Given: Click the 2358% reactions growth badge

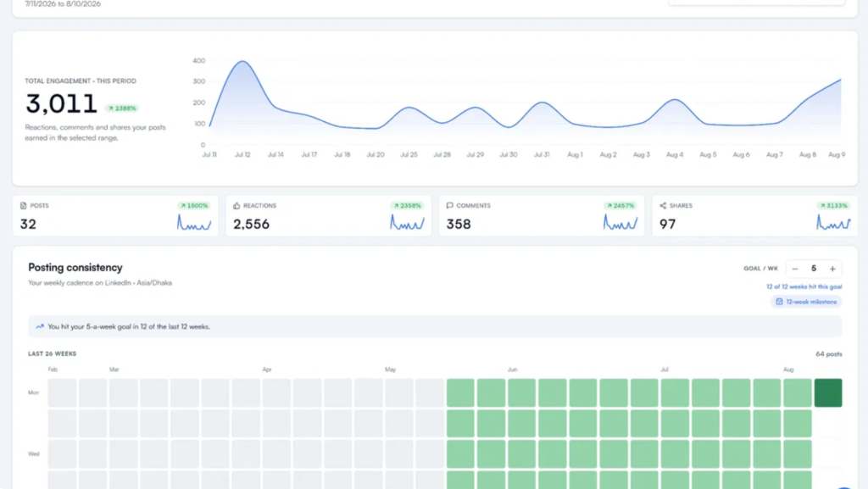Looking at the screenshot, I should click(408, 205).
